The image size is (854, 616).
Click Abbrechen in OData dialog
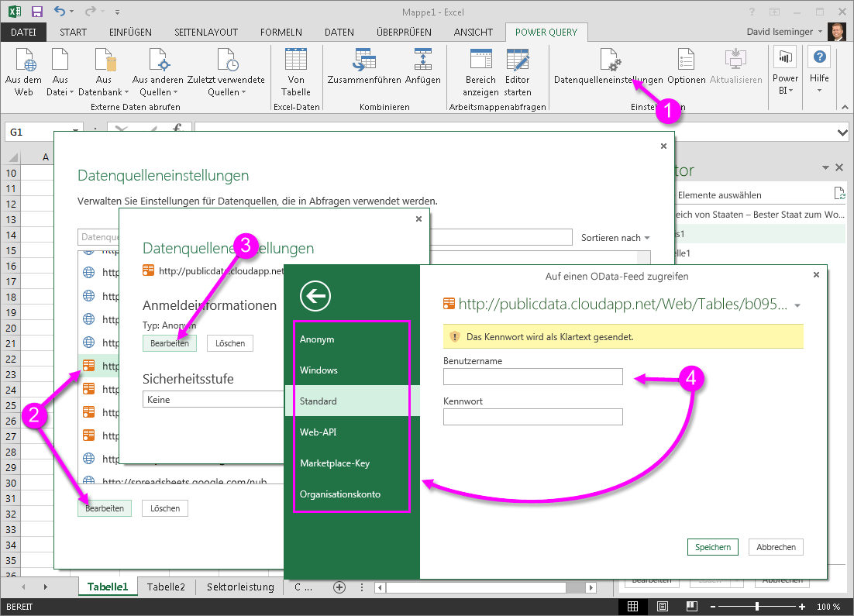tap(776, 547)
